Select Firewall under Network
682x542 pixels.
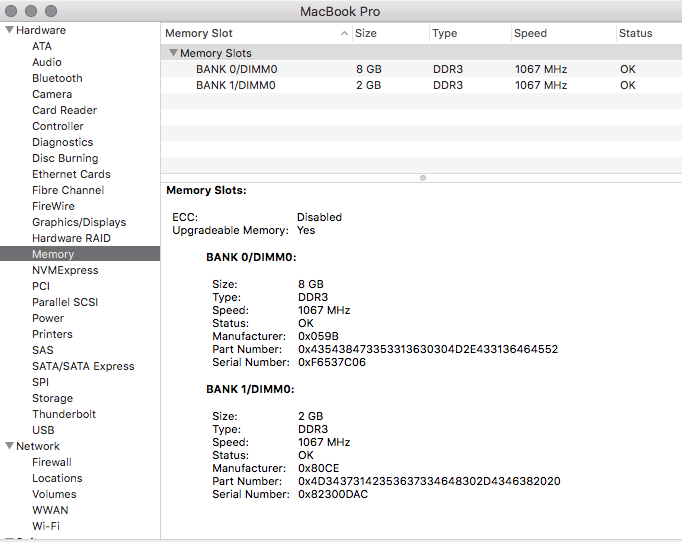coord(52,462)
